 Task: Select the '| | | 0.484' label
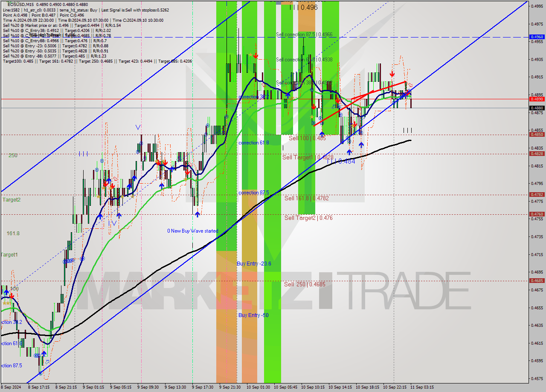click(x=341, y=161)
